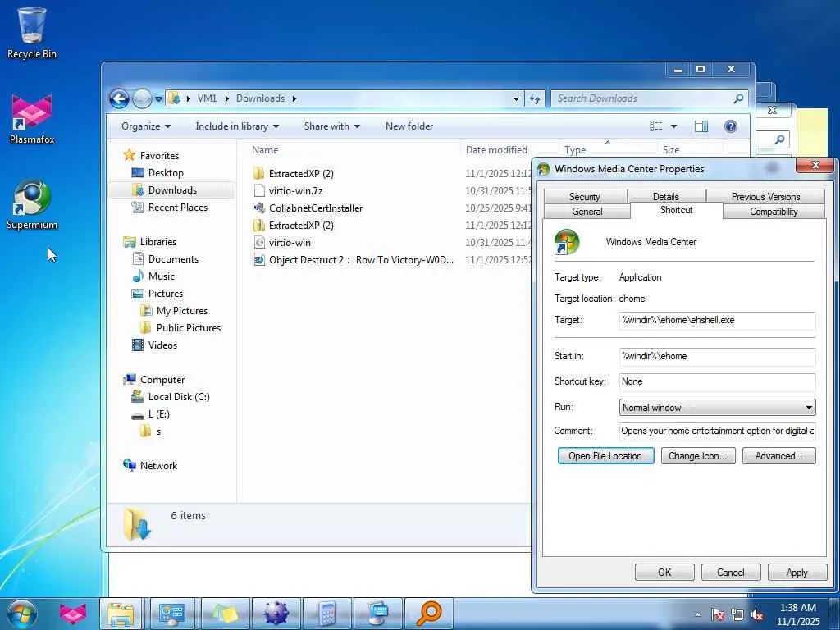Open the Windows Start menu
This screenshot has width=840, height=630.
pos(21,614)
